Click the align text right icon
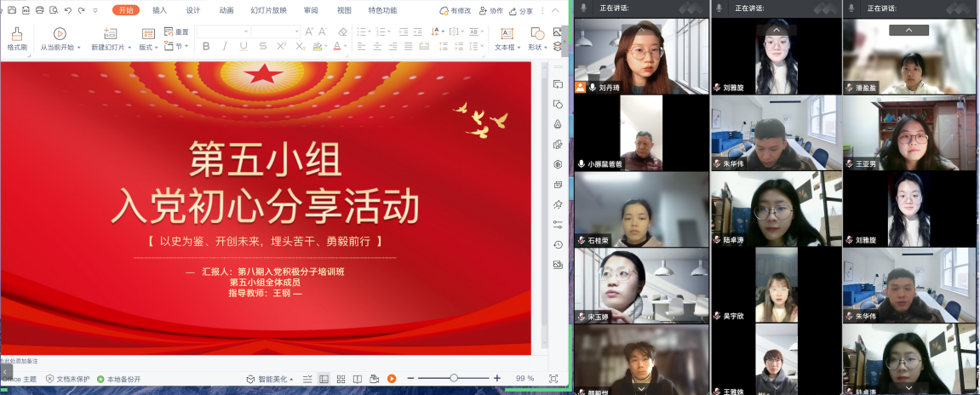Image resolution: width=980 pixels, height=395 pixels. pos(393,46)
